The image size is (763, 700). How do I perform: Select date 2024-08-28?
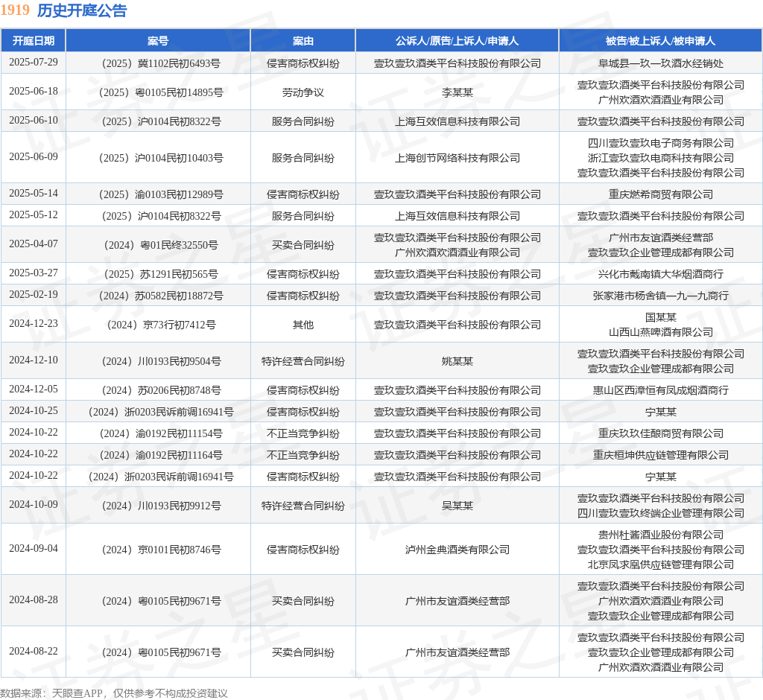pos(33,600)
